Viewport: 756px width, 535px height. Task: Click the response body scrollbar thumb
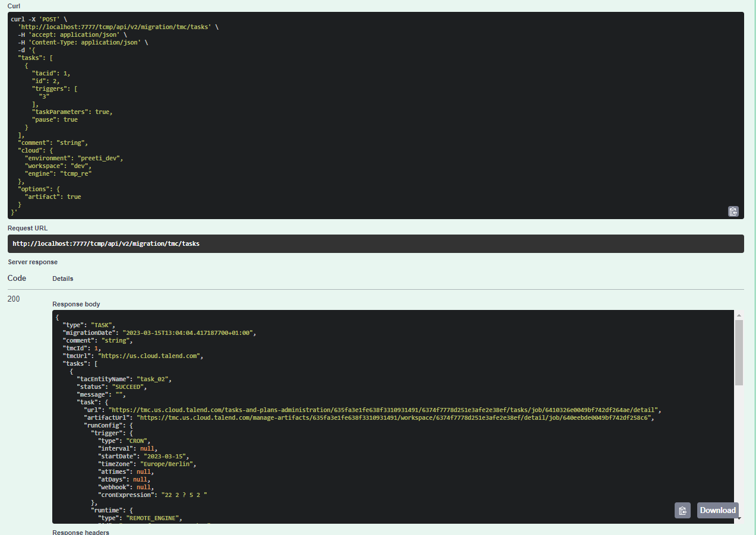coord(739,352)
